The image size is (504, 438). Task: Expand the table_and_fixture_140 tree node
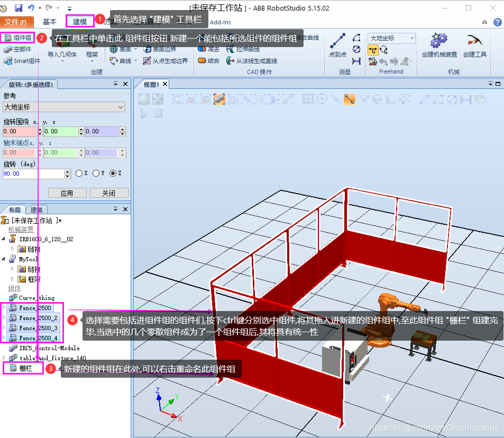tap(4, 358)
